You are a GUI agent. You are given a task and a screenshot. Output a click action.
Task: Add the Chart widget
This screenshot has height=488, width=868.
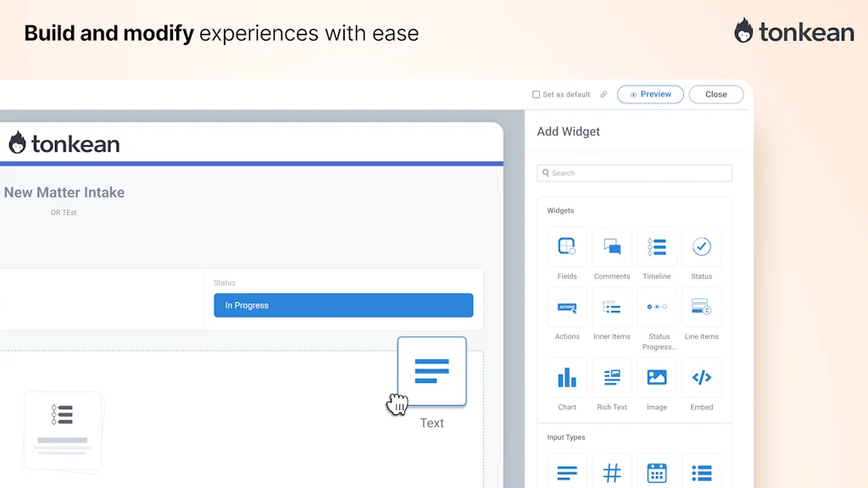coord(567,378)
